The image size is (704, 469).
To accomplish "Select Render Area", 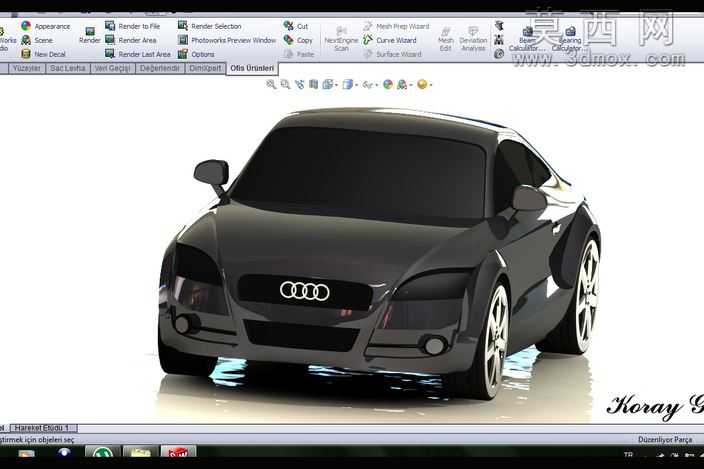I will (x=131, y=40).
